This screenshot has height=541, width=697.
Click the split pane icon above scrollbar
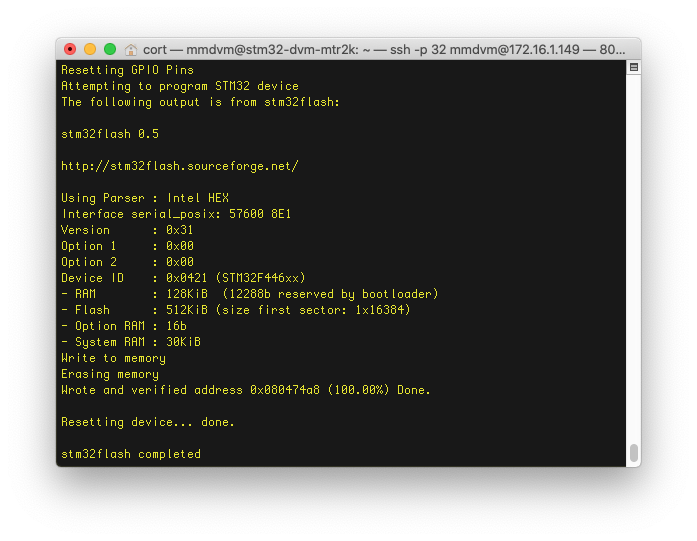634,68
